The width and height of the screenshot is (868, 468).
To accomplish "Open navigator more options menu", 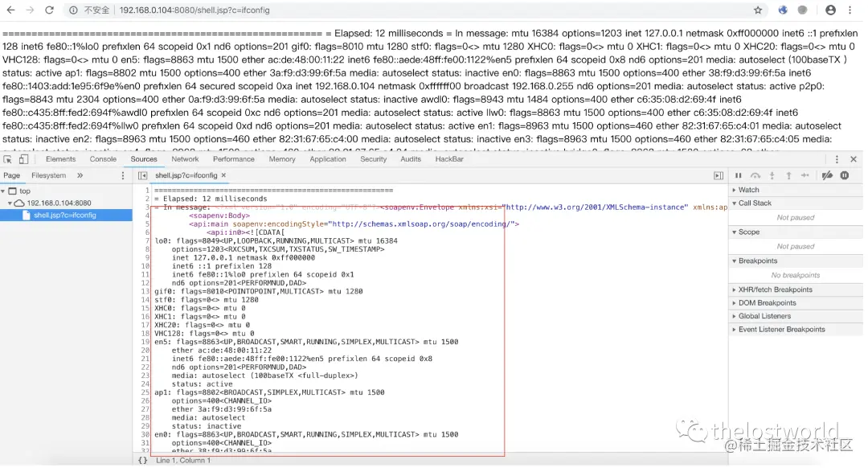I will [123, 175].
